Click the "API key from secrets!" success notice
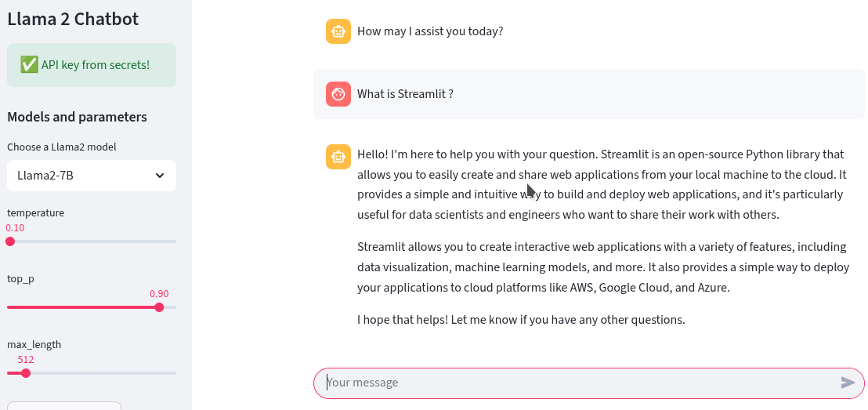 click(92, 65)
